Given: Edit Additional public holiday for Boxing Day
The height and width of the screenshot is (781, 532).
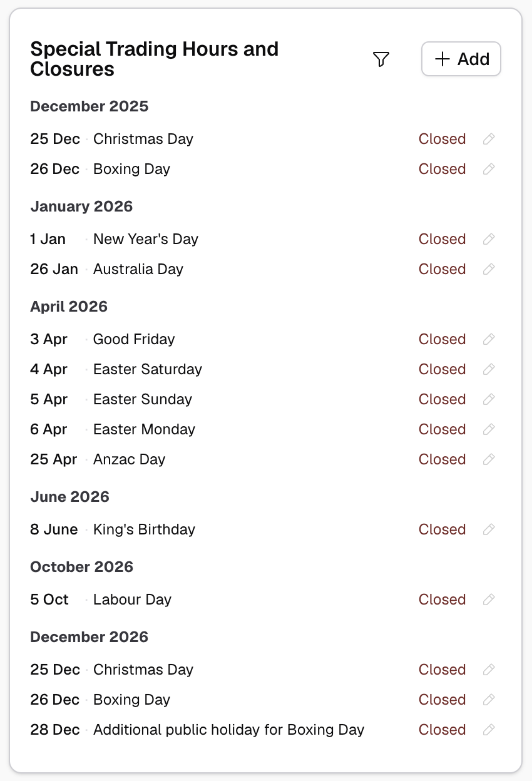Looking at the screenshot, I should pyautogui.click(x=489, y=730).
